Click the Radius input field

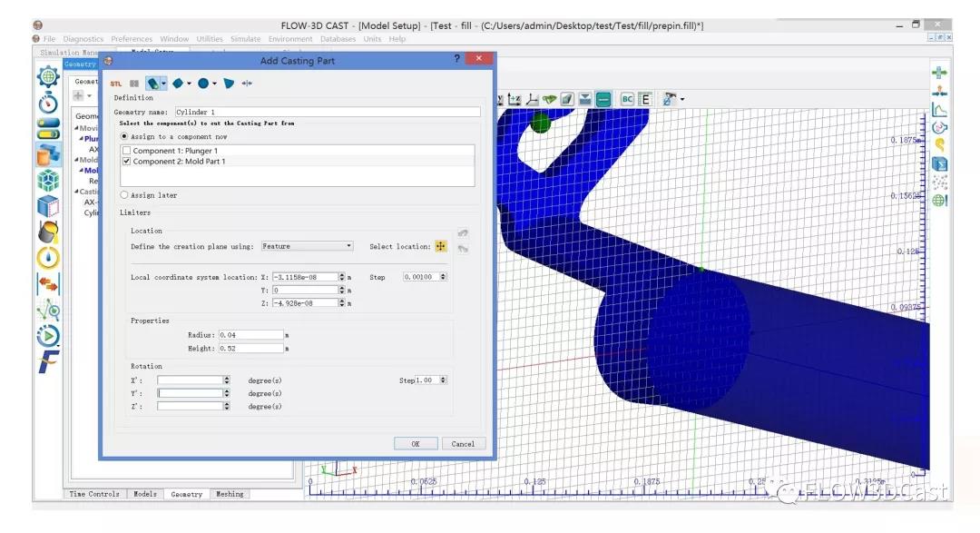click(250, 335)
